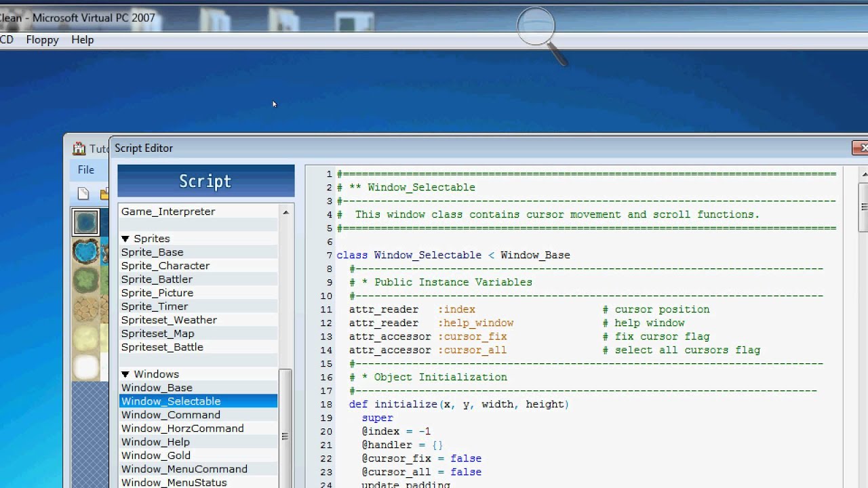This screenshot has height=488, width=868.
Task: Open the Window_HorzCommand script
Action: [x=199, y=428]
